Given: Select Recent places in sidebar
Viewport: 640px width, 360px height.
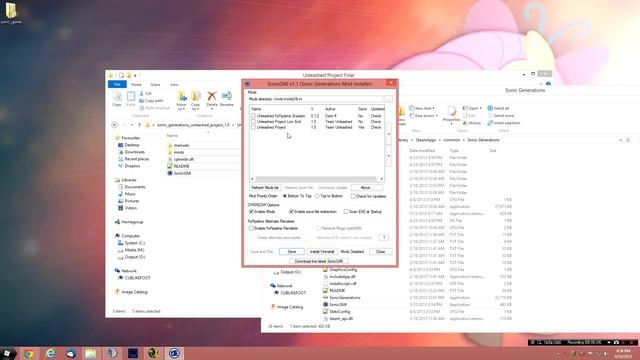Looking at the screenshot, I should click(x=133, y=159).
